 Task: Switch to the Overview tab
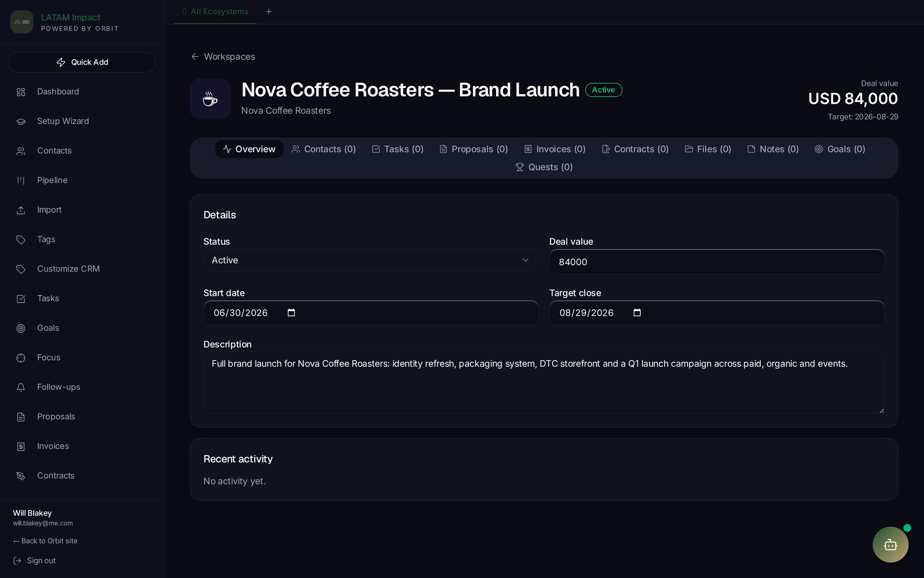point(249,149)
